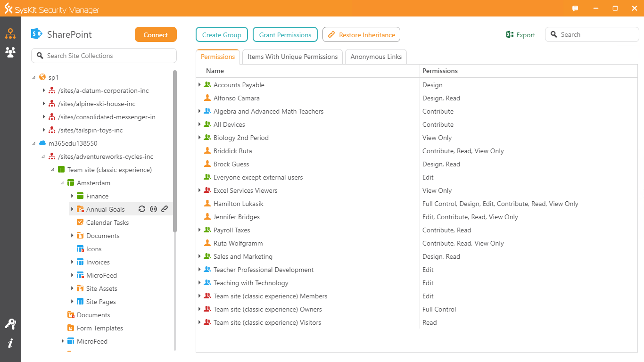This screenshot has width=644, height=362.
Task: Click the site tree vertical scrollbar
Action: tap(175, 151)
